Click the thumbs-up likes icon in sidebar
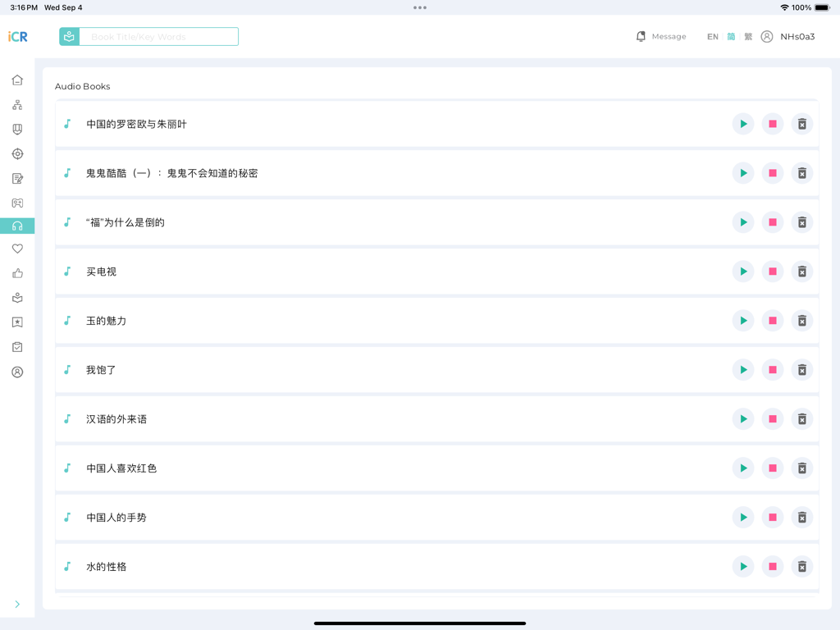The image size is (840, 630). click(17, 273)
